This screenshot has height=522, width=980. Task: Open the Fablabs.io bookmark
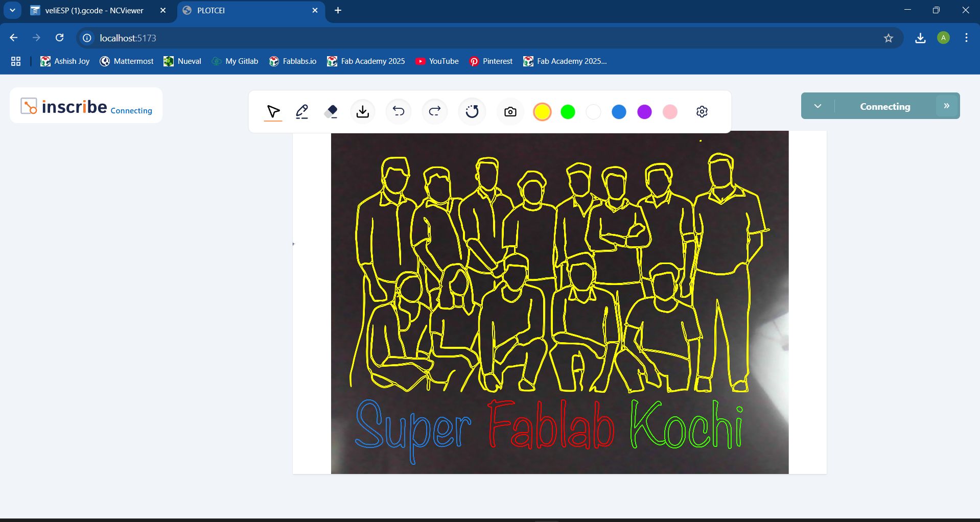click(x=293, y=61)
